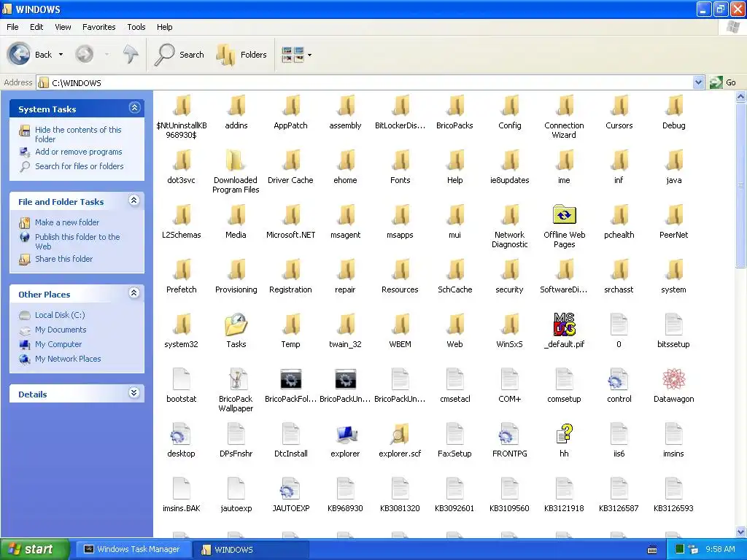Open the Start menu button
Image resolution: width=747 pixels, height=560 pixels.
tap(35, 549)
